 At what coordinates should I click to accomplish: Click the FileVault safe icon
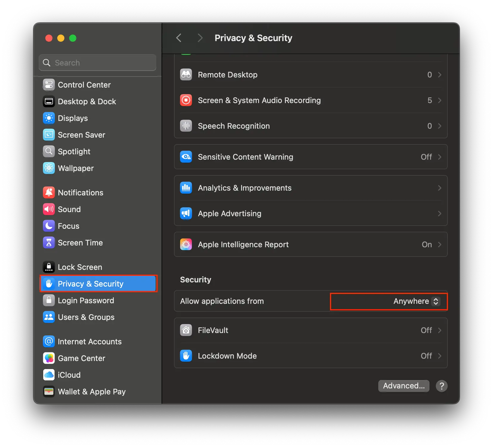pos(186,330)
